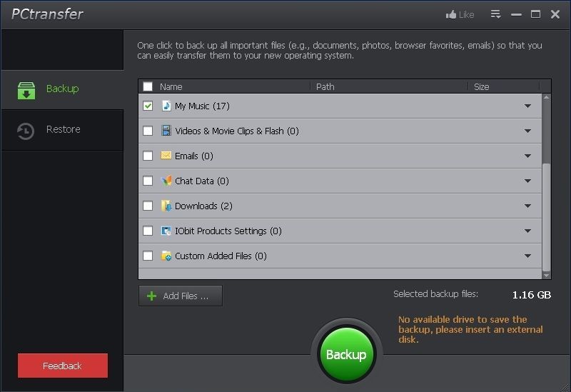Uncheck the My Music checkbox

pos(148,106)
